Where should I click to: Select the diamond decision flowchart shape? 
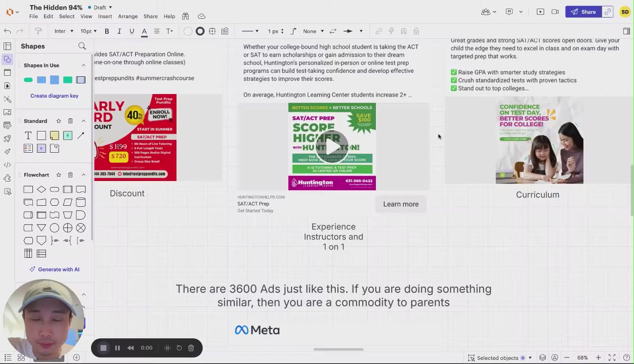[41, 190]
